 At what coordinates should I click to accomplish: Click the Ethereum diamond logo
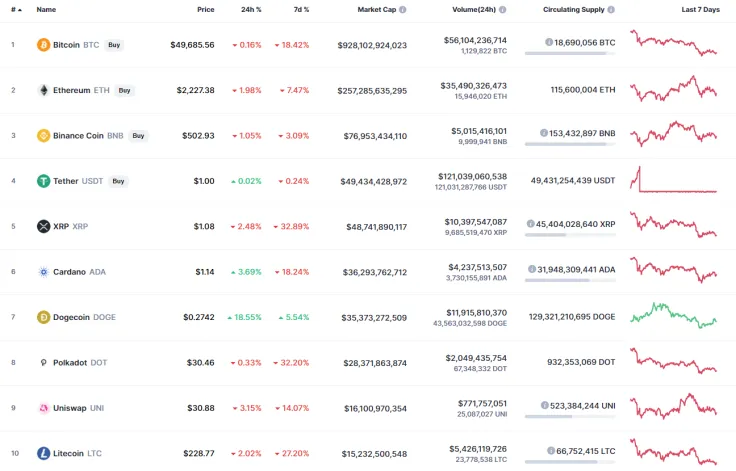click(43, 90)
